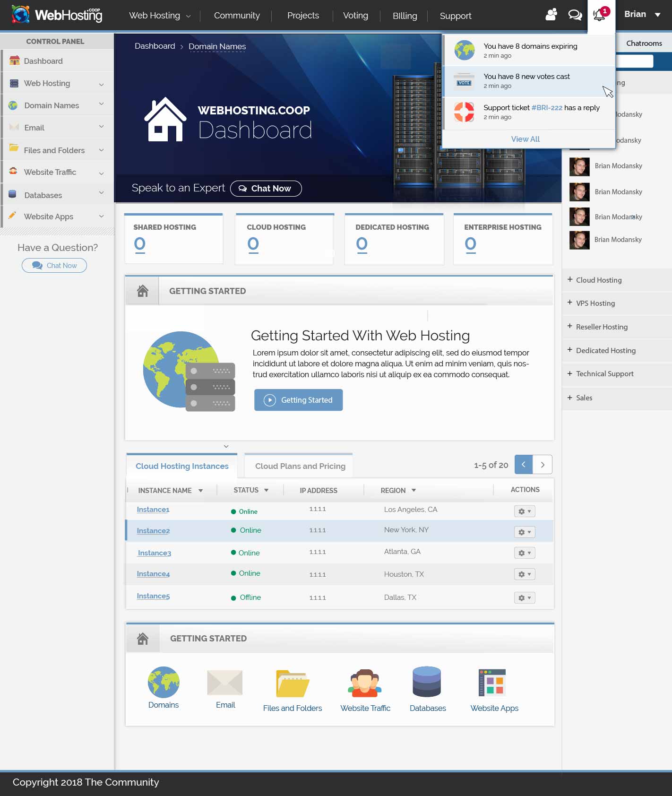This screenshot has height=796, width=672.
Task: Open the Community menu item
Action: point(237,16)
